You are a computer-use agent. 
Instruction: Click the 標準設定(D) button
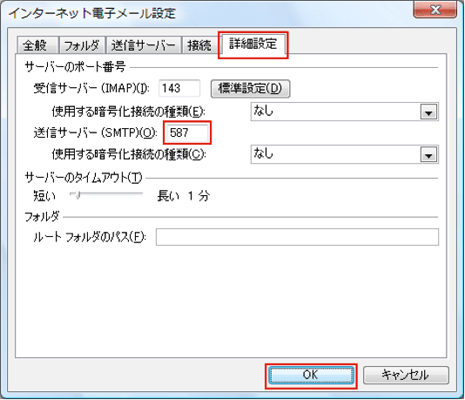(x=250, y=89)
